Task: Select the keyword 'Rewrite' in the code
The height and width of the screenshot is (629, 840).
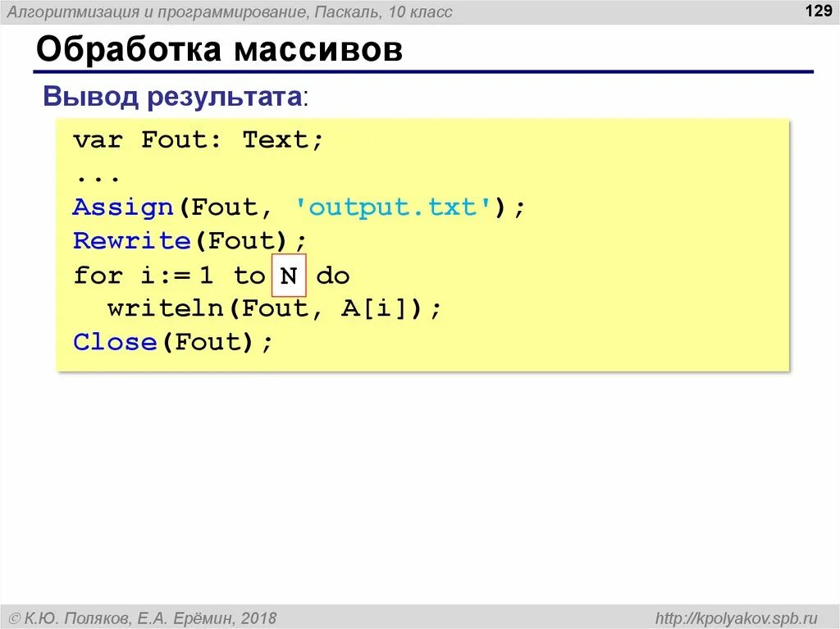Action: (132, 241)
